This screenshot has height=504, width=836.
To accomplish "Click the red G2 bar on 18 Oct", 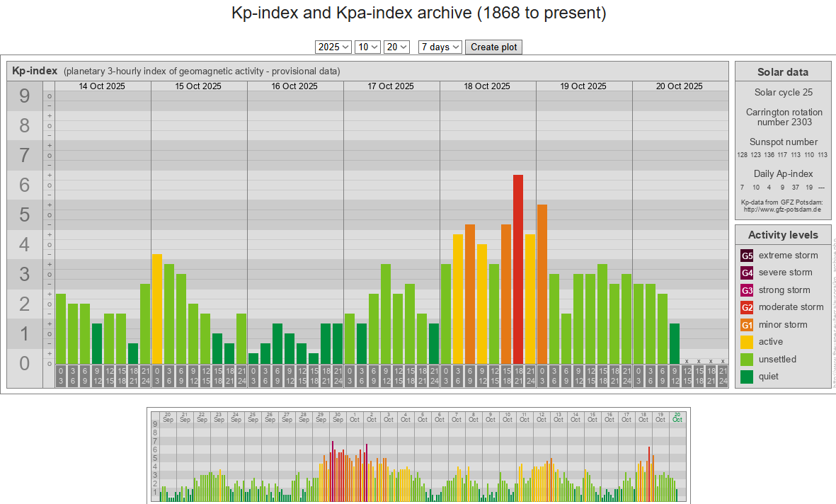I will pos(518,269).
